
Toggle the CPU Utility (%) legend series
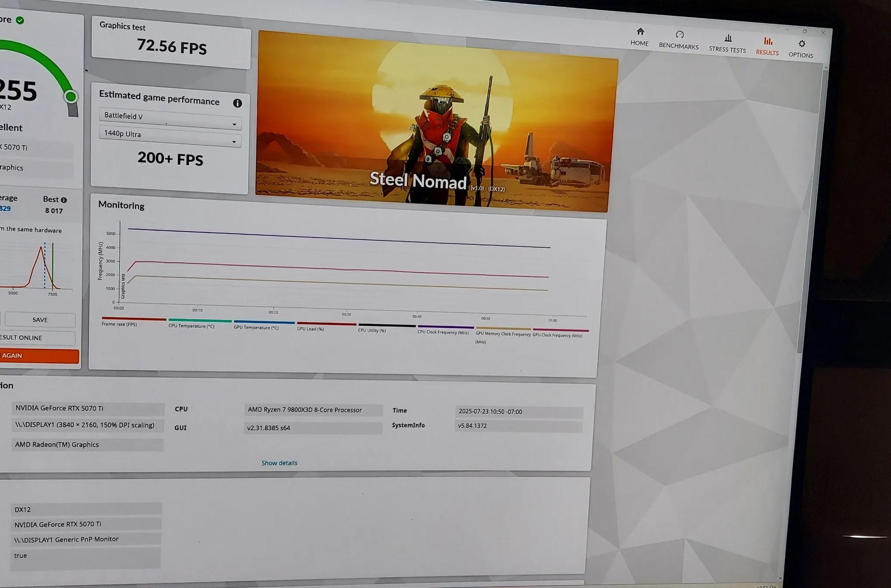(x=387, y=328)
